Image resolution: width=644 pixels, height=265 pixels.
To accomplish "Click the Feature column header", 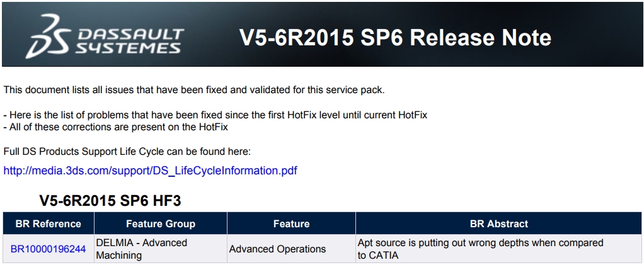I will (x=291, y=223).
